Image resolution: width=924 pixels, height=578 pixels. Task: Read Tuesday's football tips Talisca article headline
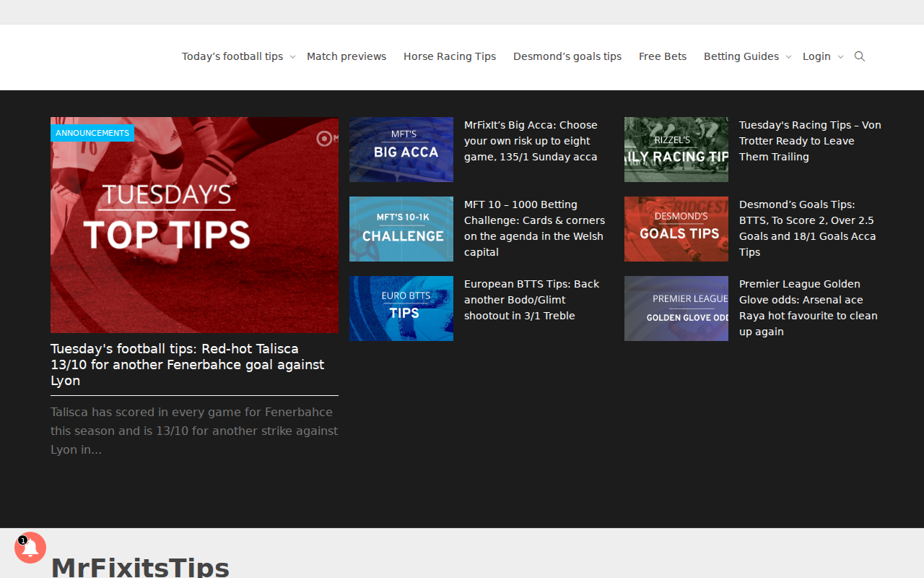(x=188, y=365)
